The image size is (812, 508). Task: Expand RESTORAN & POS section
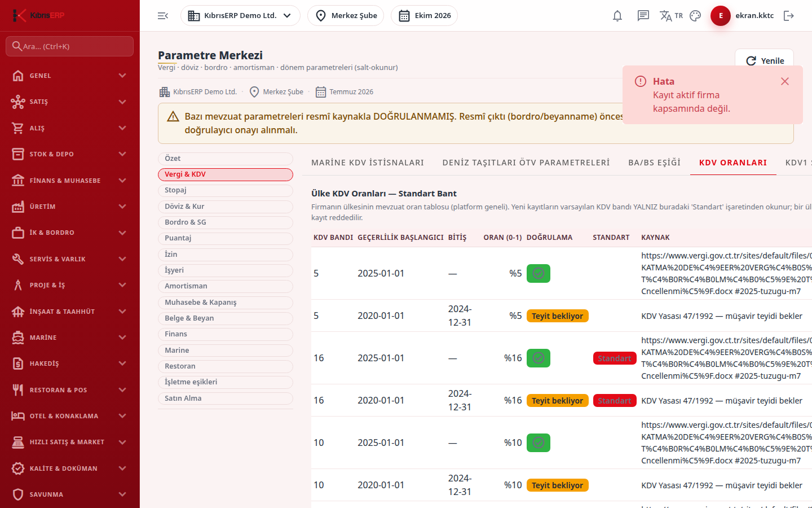(70, 390)
